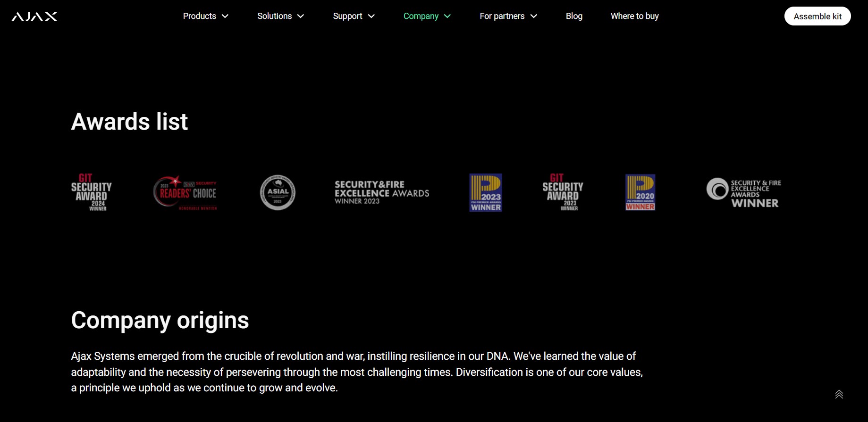Click the Ajax logo
The image size is (868, 422).
tap(34, 17)
